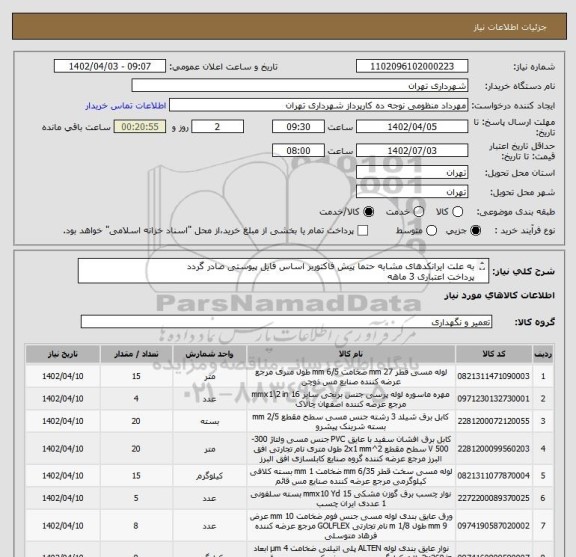Click the public announcement date-time field
Image resolution: width=576 pixels, height=557 pixels.
tap(110, 67)
